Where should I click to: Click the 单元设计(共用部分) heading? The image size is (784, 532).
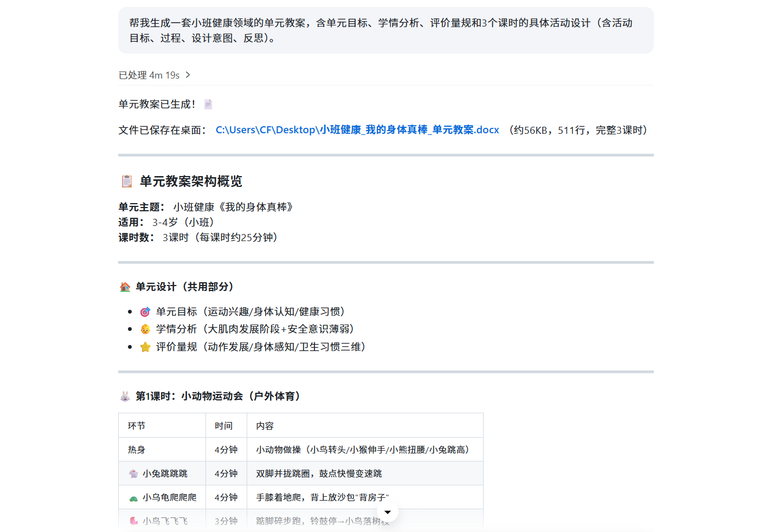tap(185, 287)
